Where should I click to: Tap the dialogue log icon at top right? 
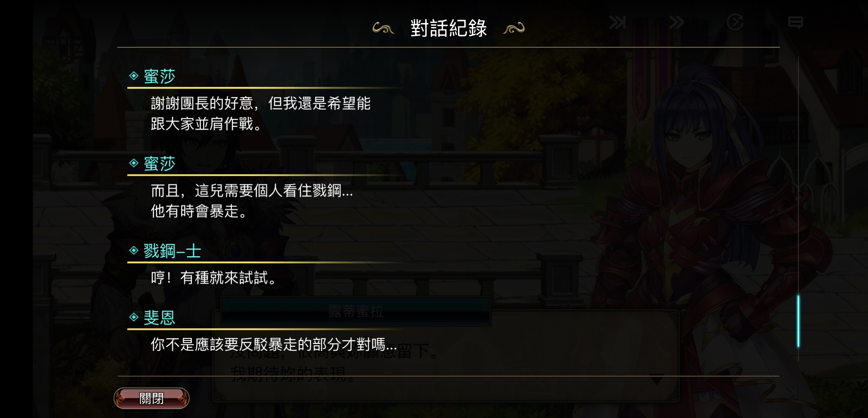coord(795,22)
